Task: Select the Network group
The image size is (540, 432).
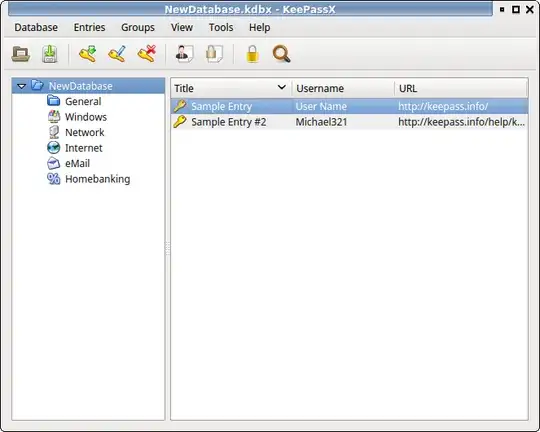Action: [84, 132]
